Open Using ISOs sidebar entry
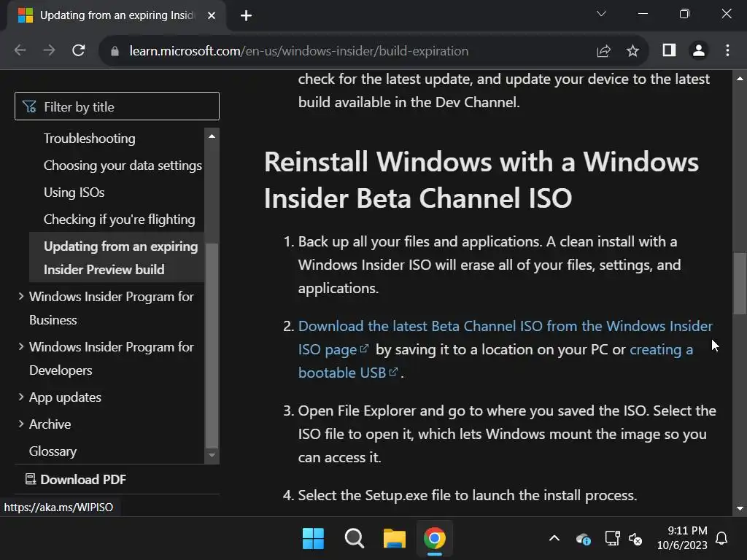The height and width of the screenshot is (560, 747). coord(74,192)
